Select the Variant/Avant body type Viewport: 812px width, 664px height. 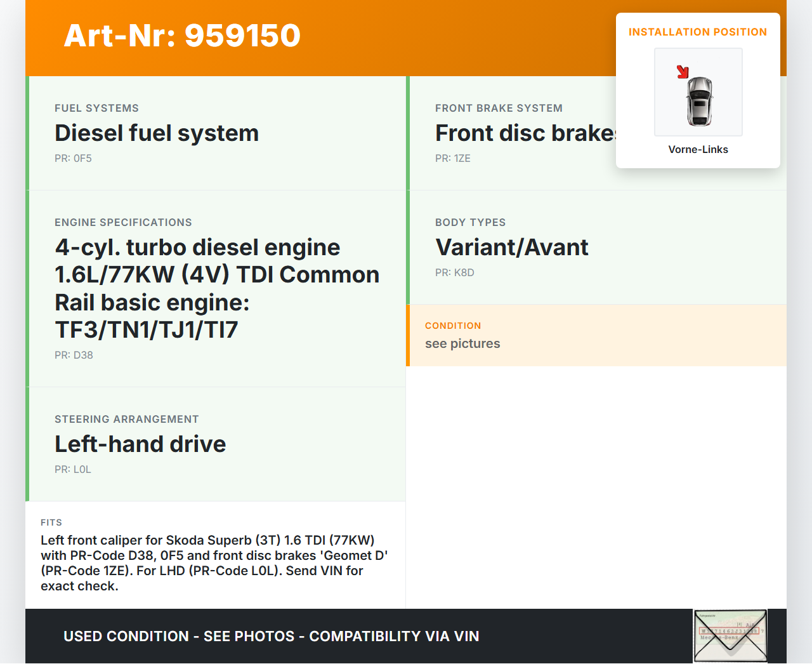pyautogui.click(x=511, y=248)
